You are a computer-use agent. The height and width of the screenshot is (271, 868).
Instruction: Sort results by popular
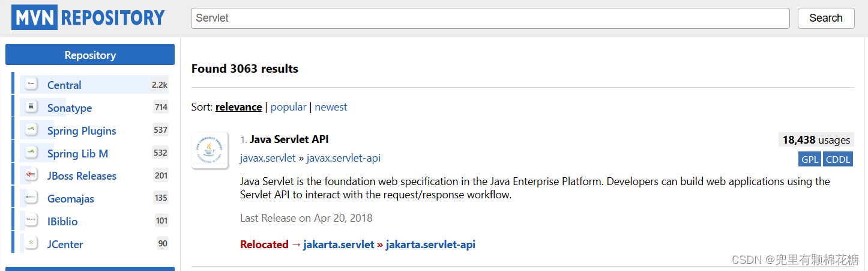pyautogui.click(x=288, y=107)
